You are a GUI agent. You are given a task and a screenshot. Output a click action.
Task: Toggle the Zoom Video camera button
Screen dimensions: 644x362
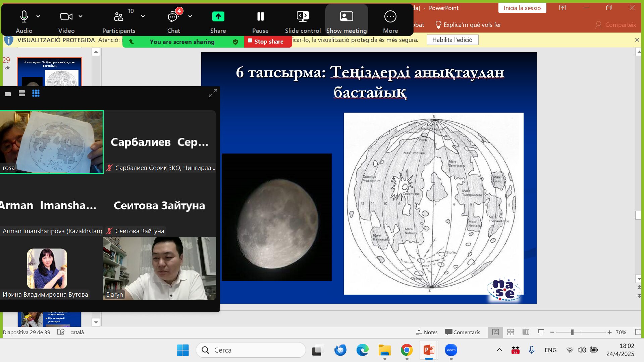66,16
